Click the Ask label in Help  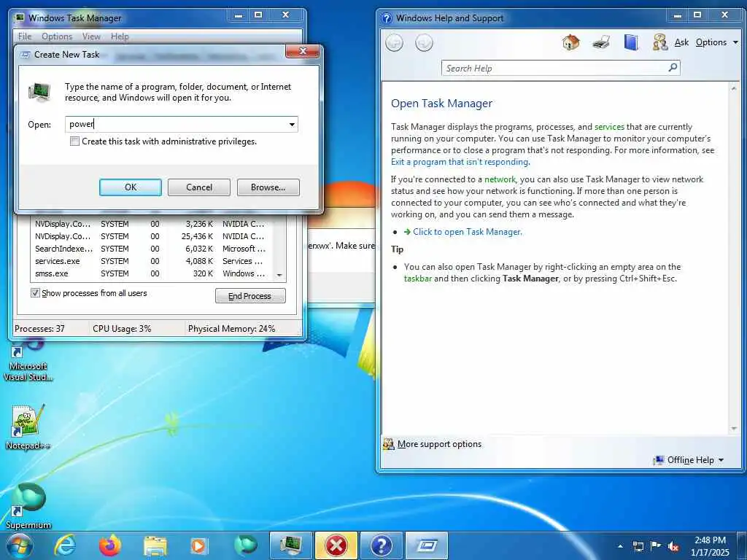tap(681, 42)
